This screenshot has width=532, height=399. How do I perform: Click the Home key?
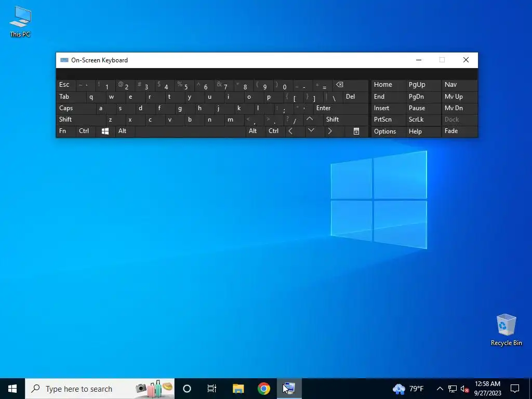click(388, 85)
